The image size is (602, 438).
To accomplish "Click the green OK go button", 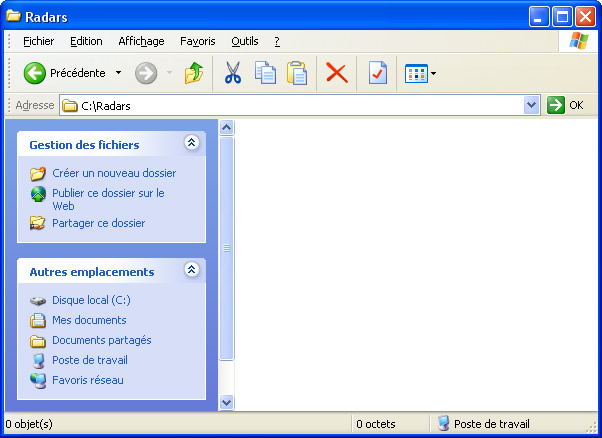I will click(x=565, y=105).
